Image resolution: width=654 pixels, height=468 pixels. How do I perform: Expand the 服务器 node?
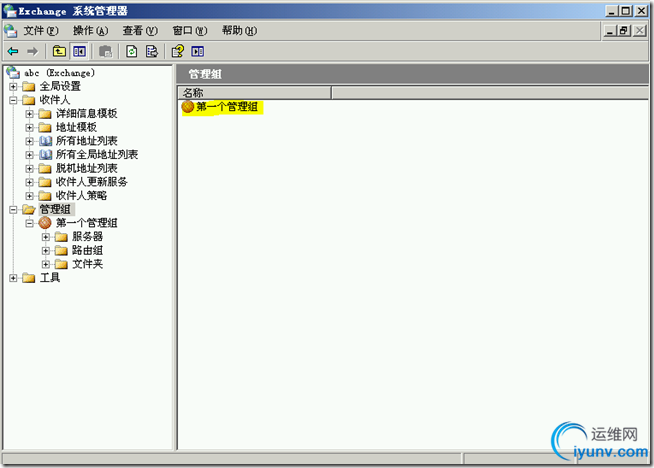[46, 237]
